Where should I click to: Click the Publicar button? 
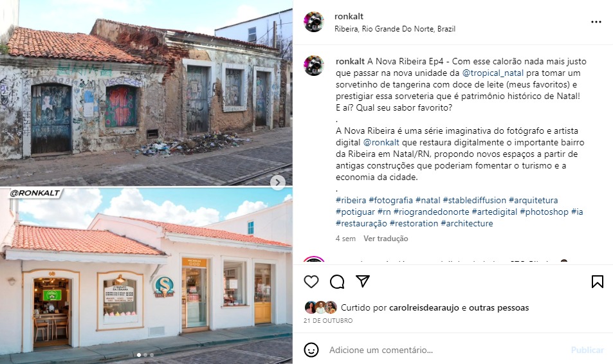point(587,350)
